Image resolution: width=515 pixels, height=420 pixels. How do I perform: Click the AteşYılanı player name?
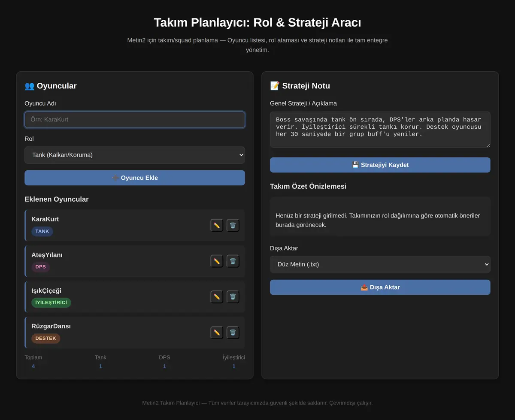click(x=47, y=255)
